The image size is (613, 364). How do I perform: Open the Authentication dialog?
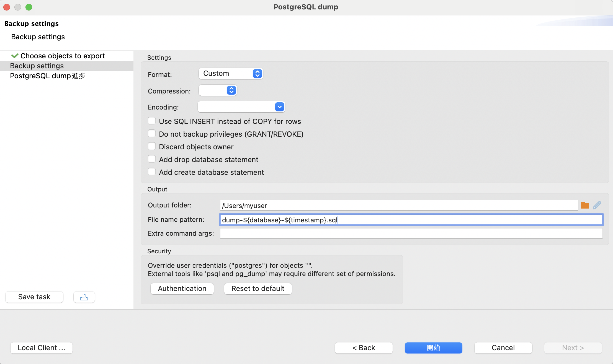182,288
